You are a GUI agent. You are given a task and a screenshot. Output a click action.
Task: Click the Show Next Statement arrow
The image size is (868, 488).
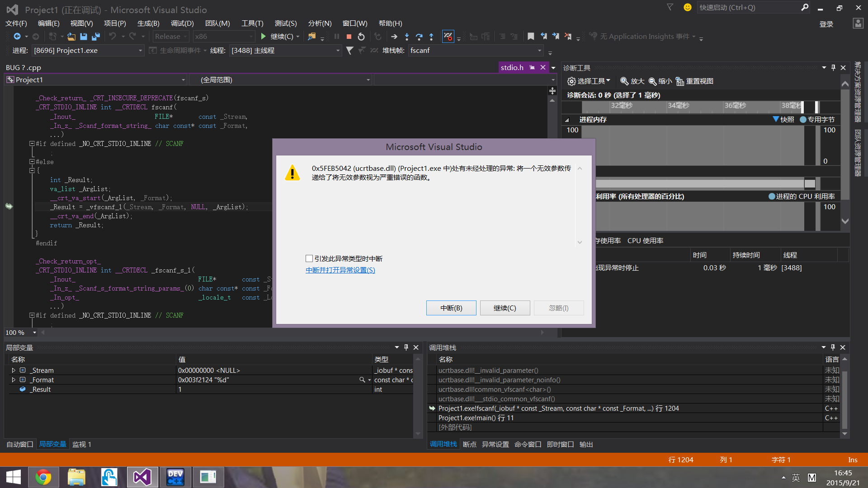coord(394,37)
